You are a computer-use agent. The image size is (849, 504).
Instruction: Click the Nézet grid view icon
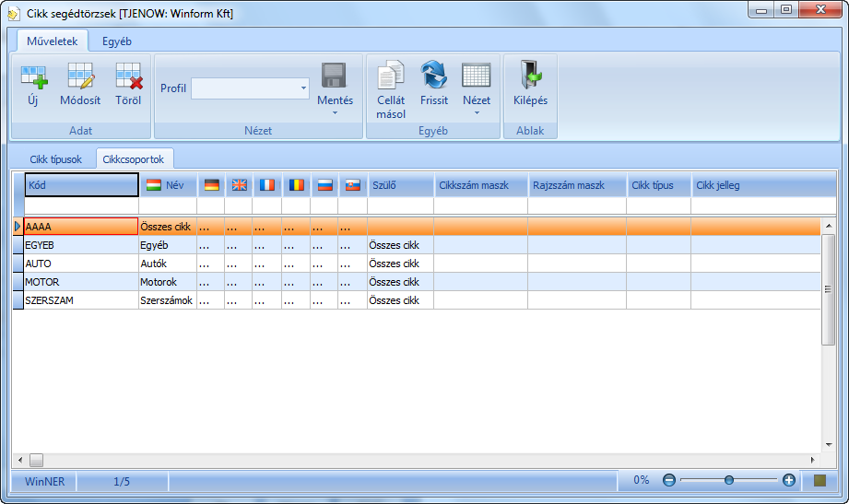pos(477,76)
